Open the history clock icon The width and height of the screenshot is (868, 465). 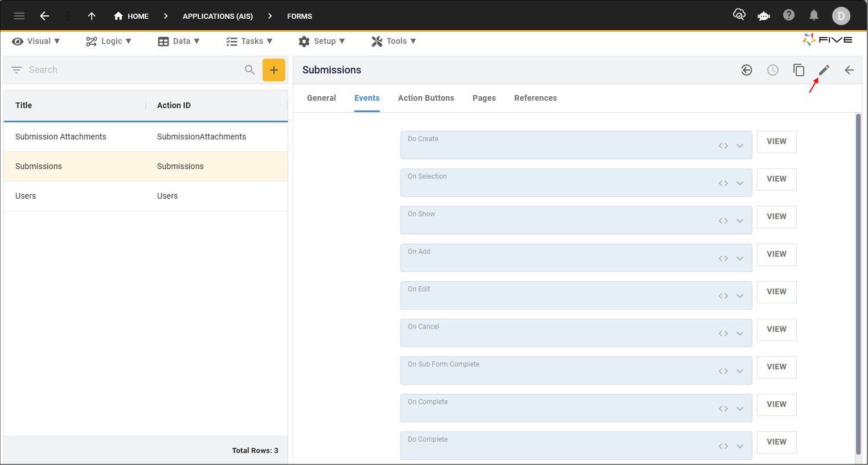pyautogui.click(x=772, y=70)
